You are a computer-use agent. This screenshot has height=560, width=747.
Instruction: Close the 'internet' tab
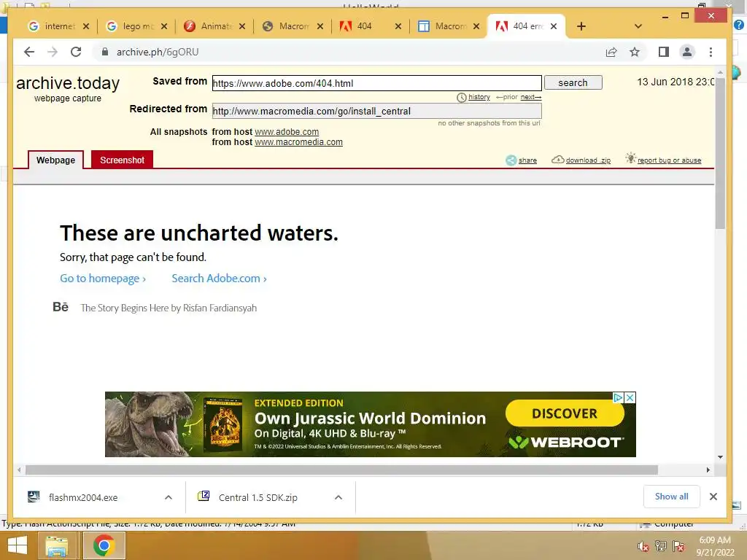click(86, 26)
